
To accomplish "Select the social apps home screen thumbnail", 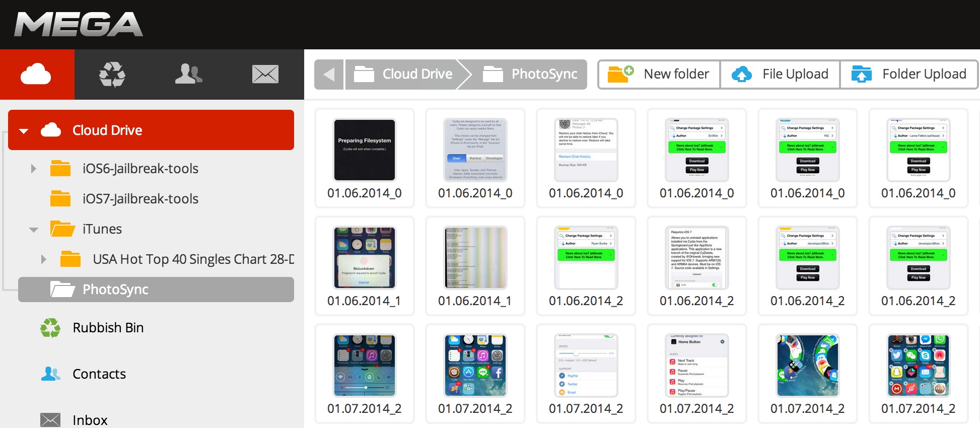I will pyautogui.click(x=919, y=366).
